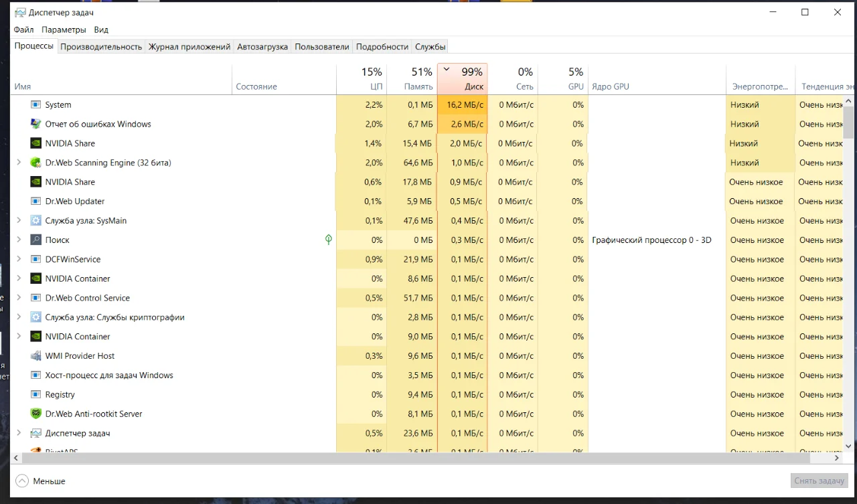The width and height of the screenshot is (857, 504).
Task: Sort processes by the GPU percentage column
Action: point(563,79)
